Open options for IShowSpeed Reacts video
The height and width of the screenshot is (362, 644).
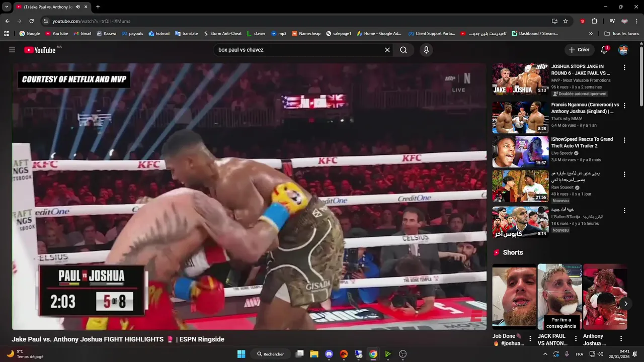click(624, 140)
